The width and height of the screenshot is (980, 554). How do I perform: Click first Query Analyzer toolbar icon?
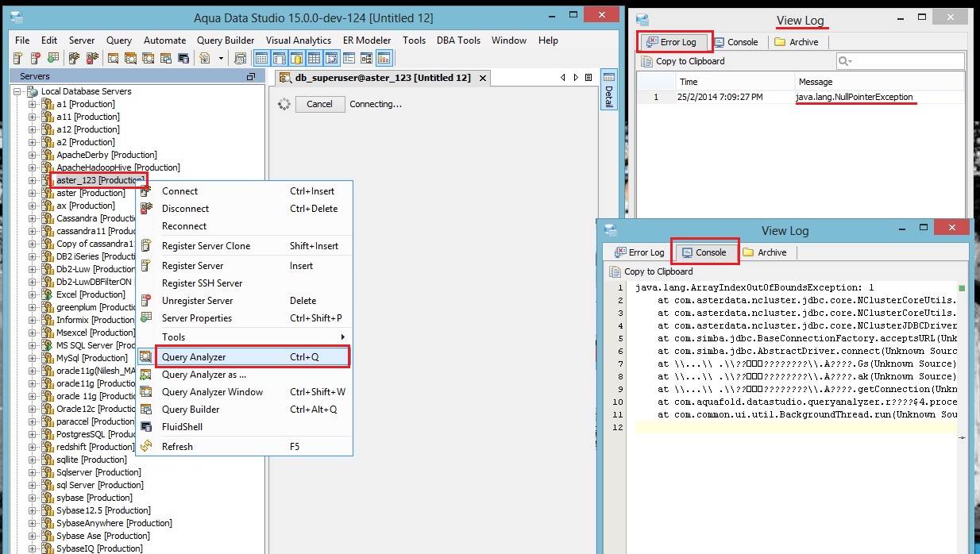click(x=113, y=58)
